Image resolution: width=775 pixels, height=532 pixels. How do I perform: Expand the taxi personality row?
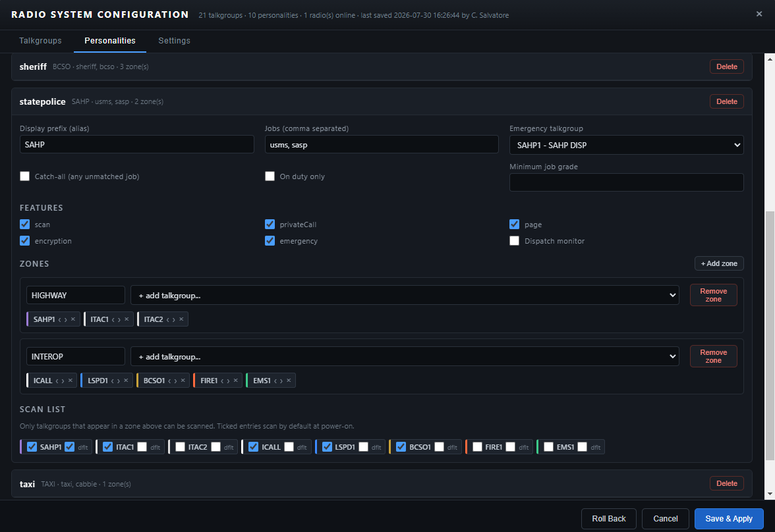(382, 483)
